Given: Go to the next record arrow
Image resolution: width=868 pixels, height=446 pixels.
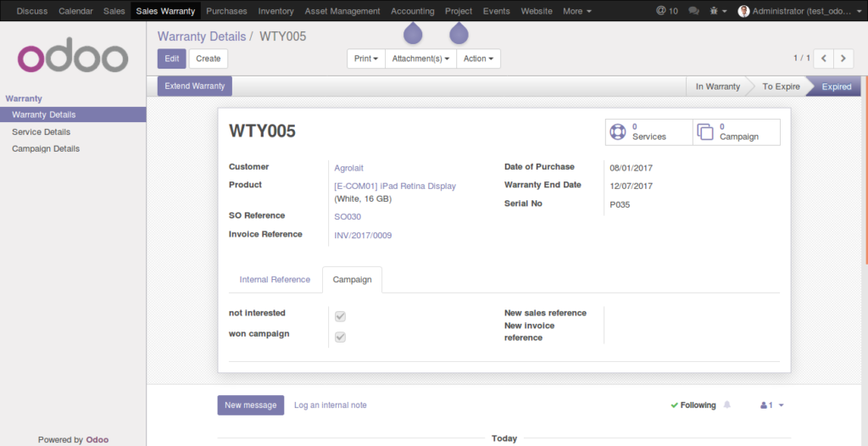Looking at the screenshot, I should [x=843, y=59].
